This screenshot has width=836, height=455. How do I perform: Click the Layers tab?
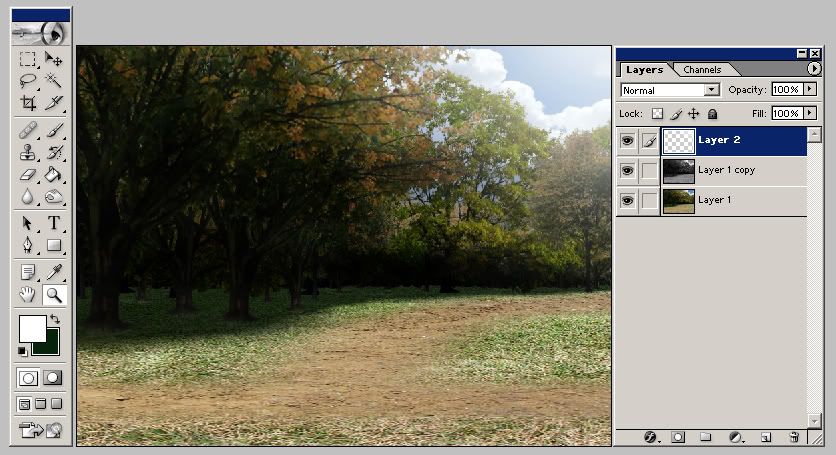point(644,70)
